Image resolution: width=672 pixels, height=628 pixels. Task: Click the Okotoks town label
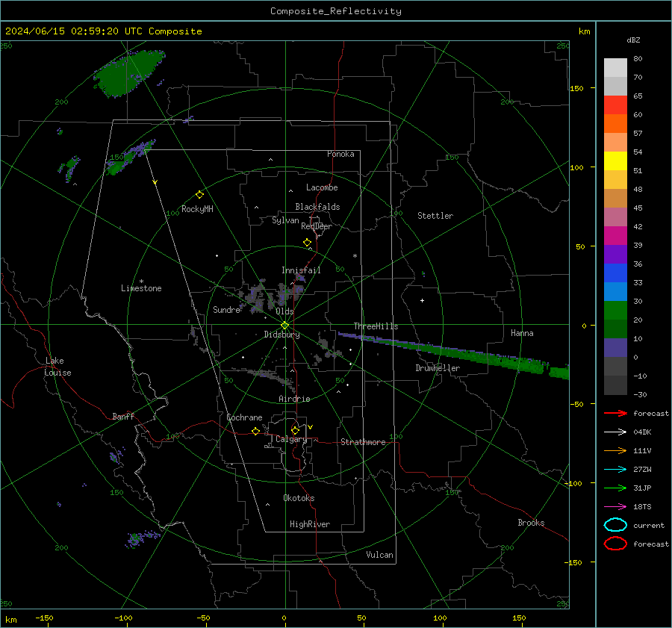click(x=299, y=498)
